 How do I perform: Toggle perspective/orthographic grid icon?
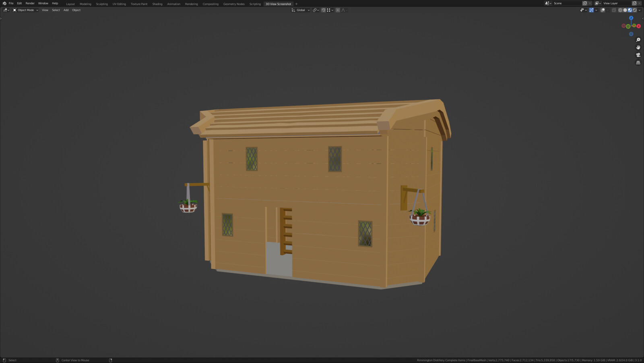click(x=638, y=62)
